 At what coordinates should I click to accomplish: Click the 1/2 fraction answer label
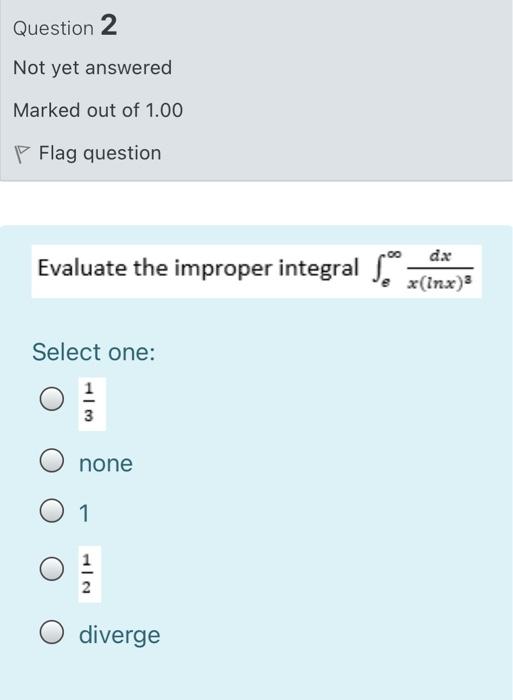coord(89,574)
